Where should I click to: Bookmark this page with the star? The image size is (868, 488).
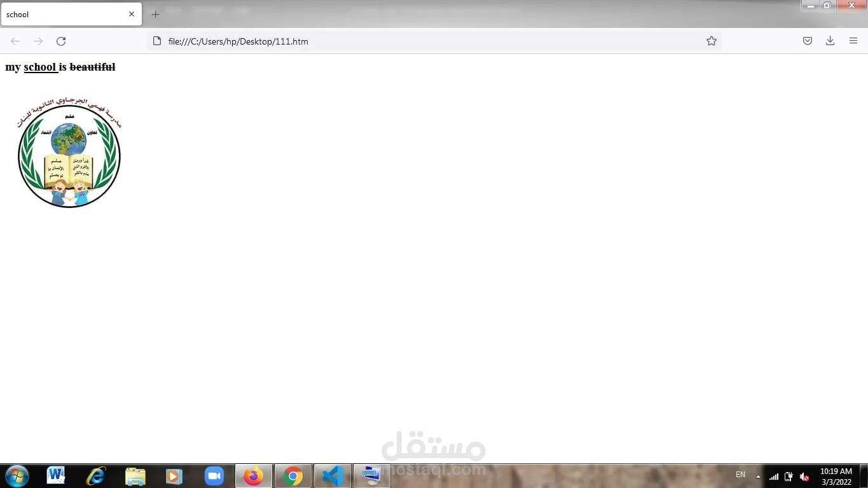pos(712,41)
